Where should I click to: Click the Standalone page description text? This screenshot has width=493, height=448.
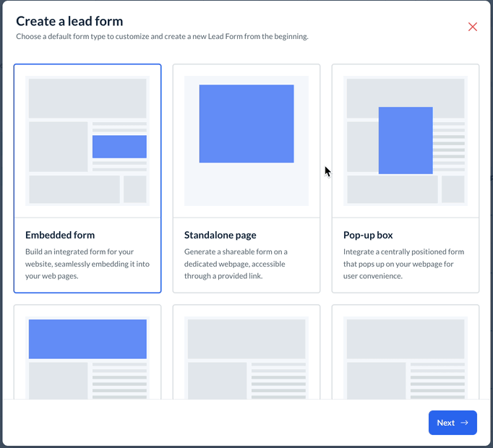pyautogui.click(x=236, y=264)
